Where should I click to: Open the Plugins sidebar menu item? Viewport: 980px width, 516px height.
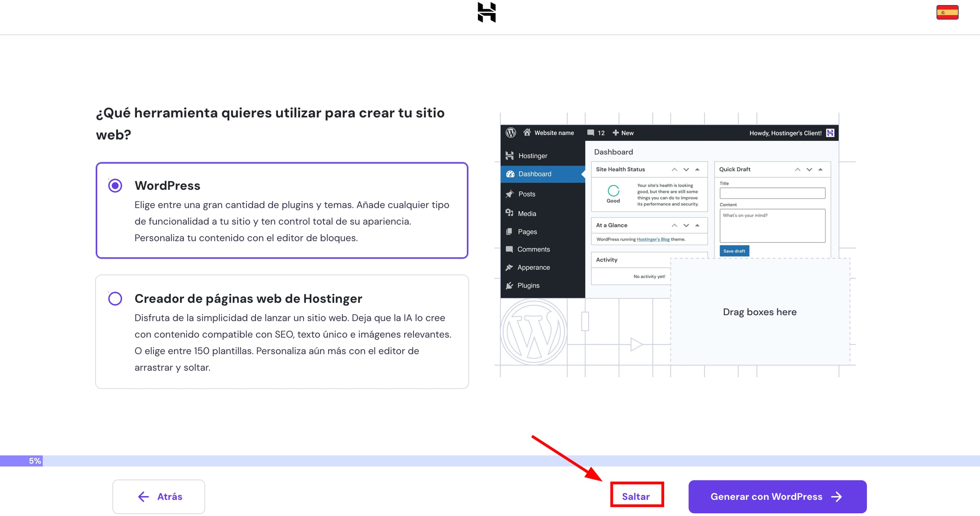tap(528, 285)
